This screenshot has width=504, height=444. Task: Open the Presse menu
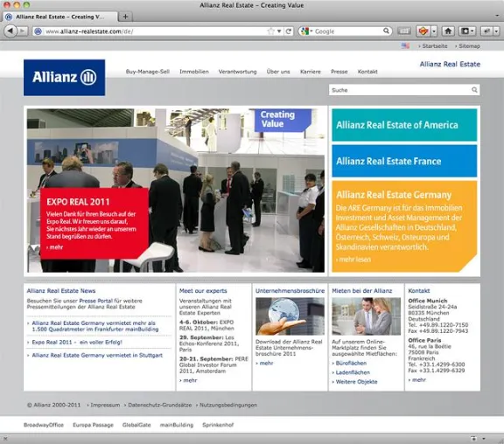(339, 72)
